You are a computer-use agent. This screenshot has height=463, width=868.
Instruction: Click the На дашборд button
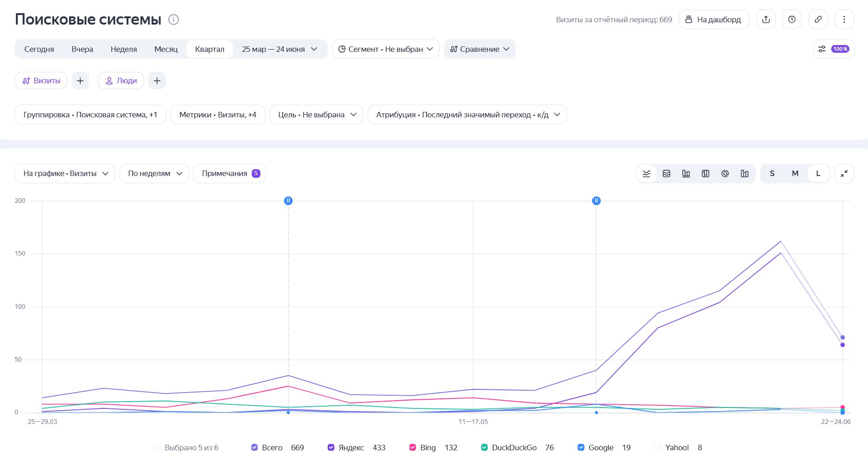(714, 20)
